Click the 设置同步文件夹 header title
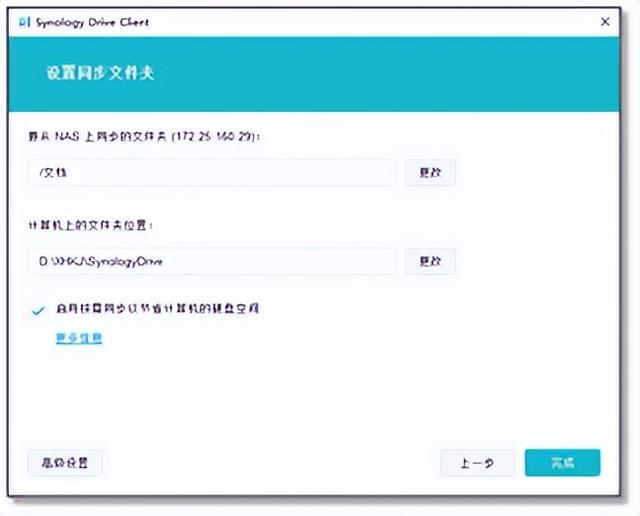This screenshot has height=516, width=640. tap(100, 73)
